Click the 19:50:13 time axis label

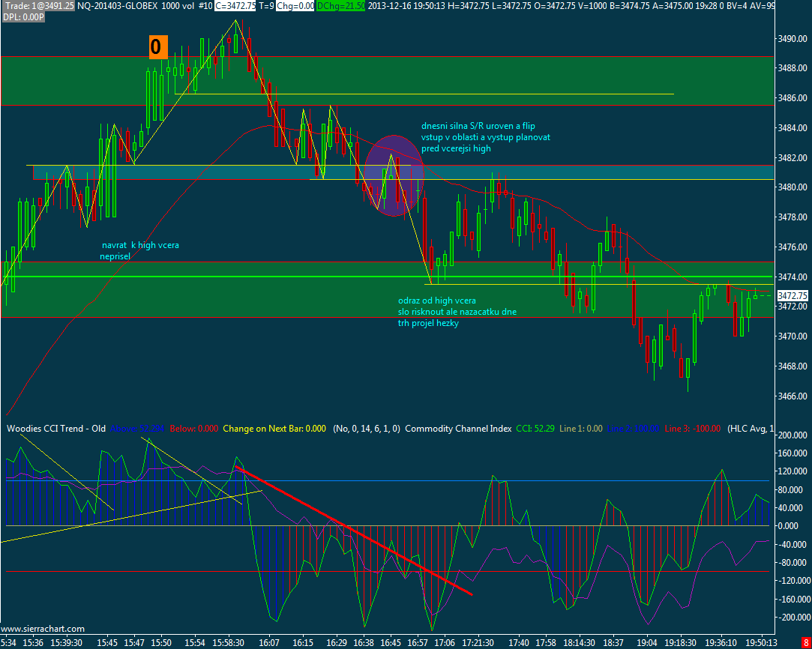(760, 642)
